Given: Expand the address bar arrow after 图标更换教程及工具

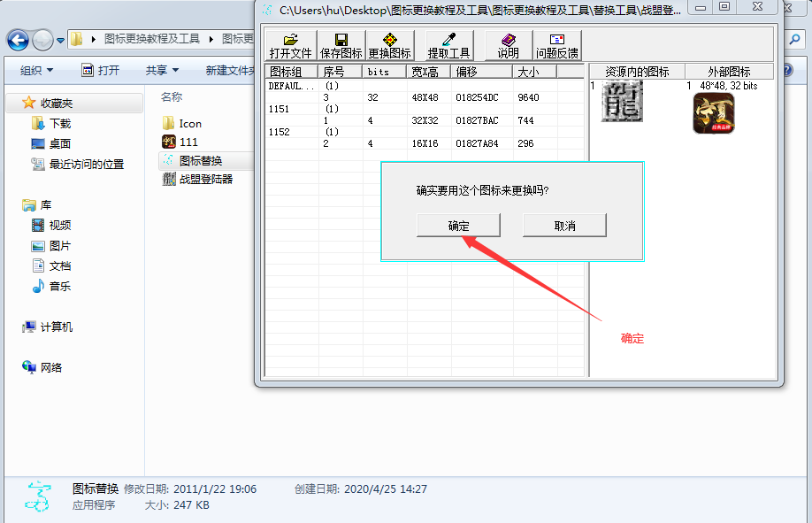Looking at the screenshot, I should click(211, 39).
